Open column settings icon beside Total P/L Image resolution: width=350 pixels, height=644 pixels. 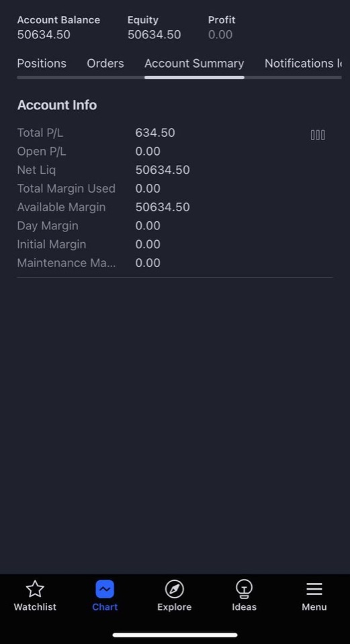pyautogui.click(x=318, y=135)
